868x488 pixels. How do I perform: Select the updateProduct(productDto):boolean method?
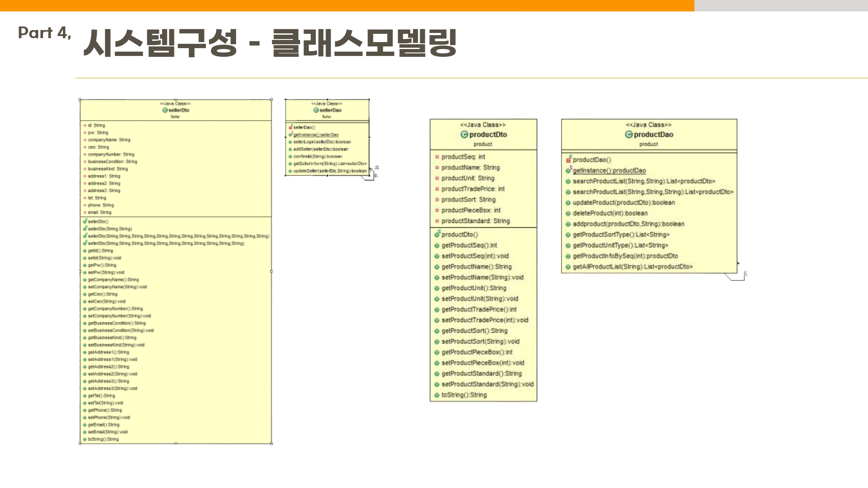623,203
